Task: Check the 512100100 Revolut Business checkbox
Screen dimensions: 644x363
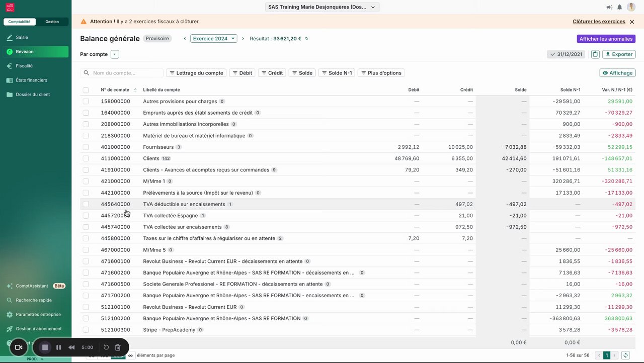Action: [86, 307]
